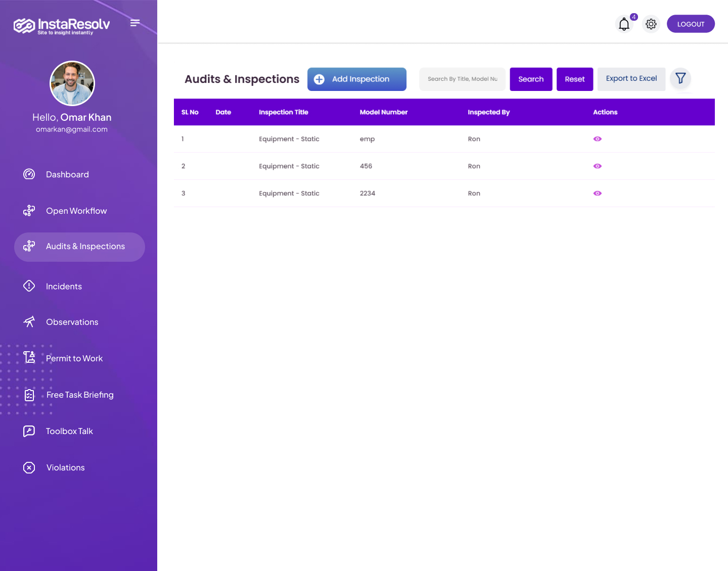Click the notification bell icon
Viewport: 728px width, 571px height.
click(x=624, y=24)
